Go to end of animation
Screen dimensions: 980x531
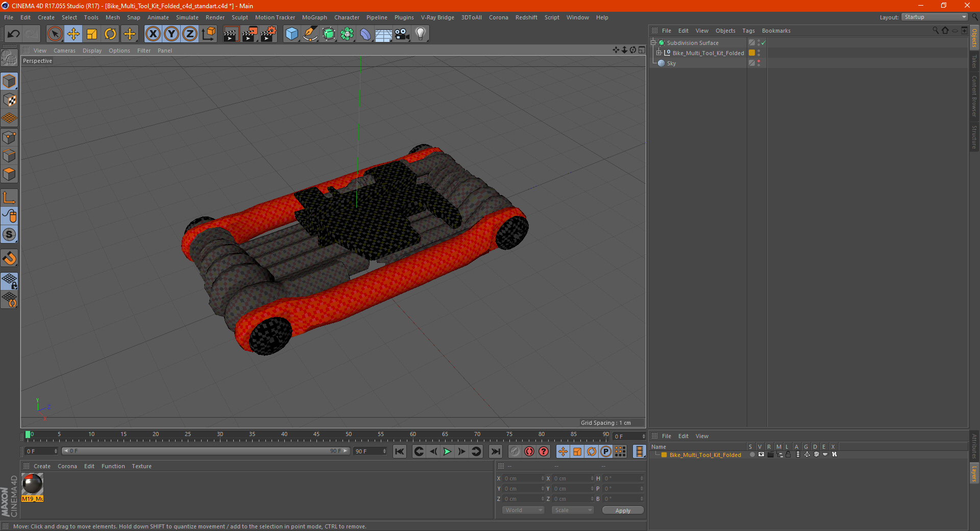(495, 451)
